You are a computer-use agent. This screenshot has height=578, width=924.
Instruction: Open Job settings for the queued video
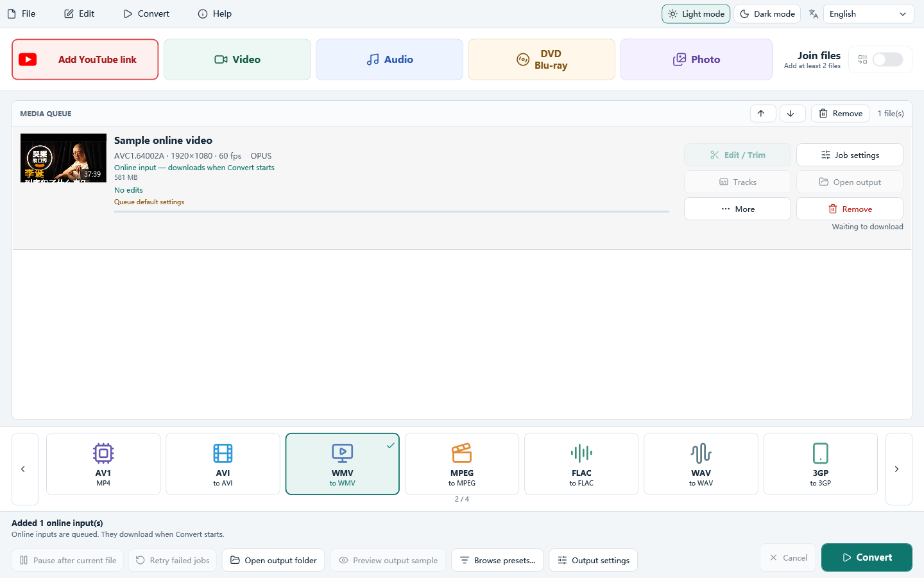coord(850,155)
